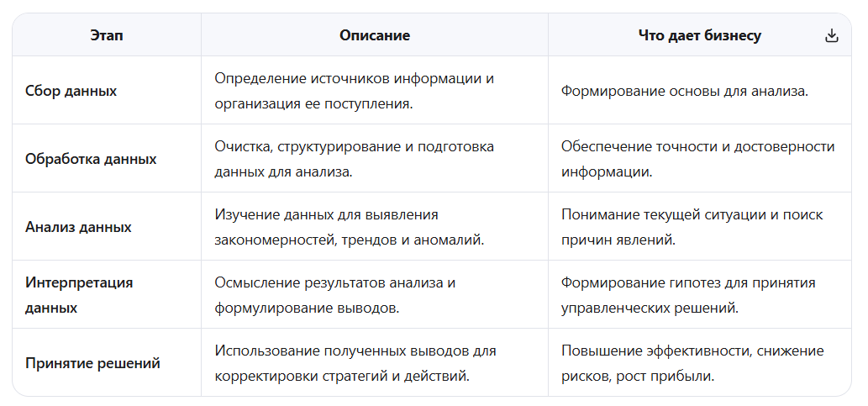
Task: Click the text корректировки стратегий и действий
Action: [x=342, y=376]
